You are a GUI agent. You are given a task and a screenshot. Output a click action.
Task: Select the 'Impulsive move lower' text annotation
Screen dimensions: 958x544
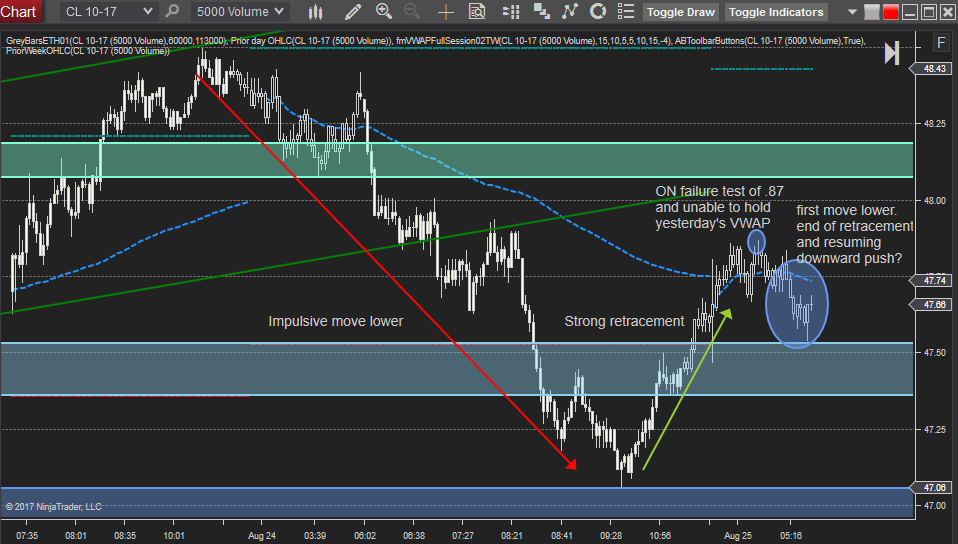(335, 322)
